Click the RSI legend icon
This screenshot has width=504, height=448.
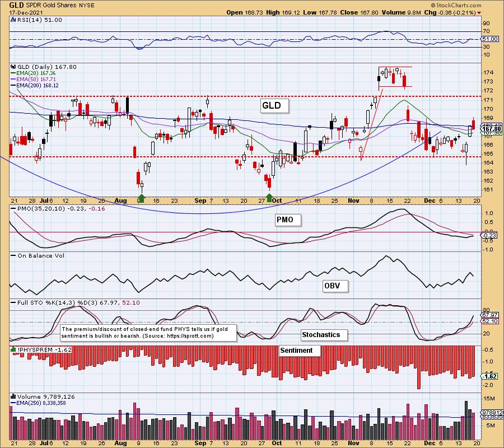click(13, 20)
